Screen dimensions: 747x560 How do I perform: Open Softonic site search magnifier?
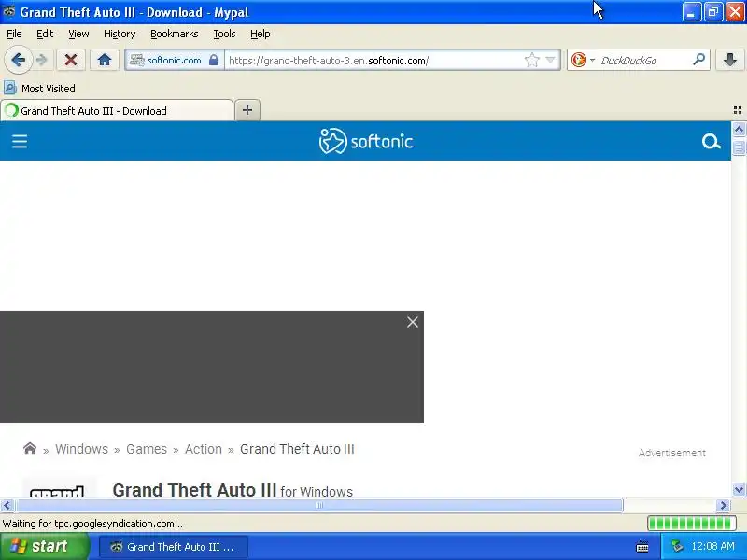point(711,142)
